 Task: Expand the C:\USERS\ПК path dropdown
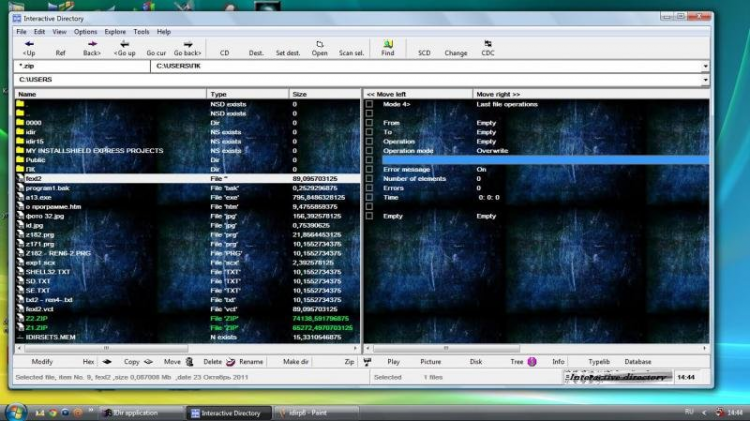[705, 66]
